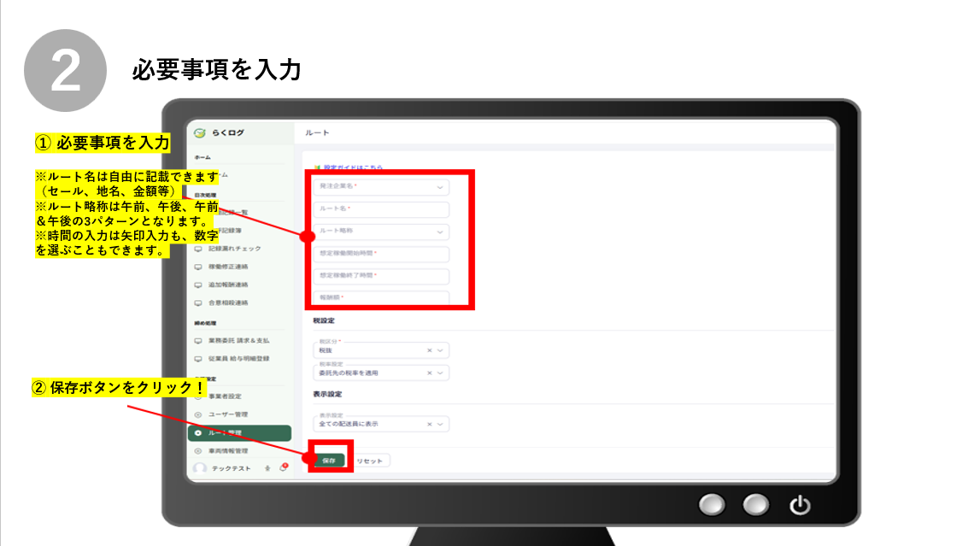The image size is (980, 546).
Task: Click the リセット button
Action: point(372,461)
